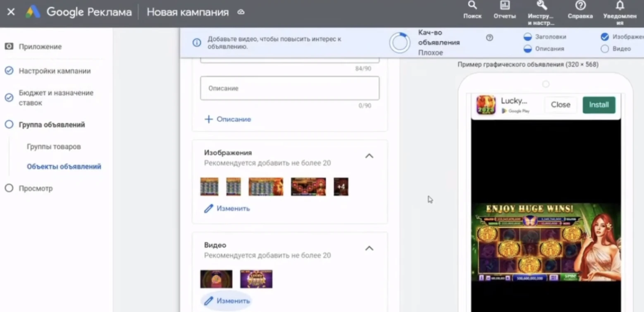644x312 pixels.
Task: Open the ad quality help question mark
Action: tap(489, 38)
